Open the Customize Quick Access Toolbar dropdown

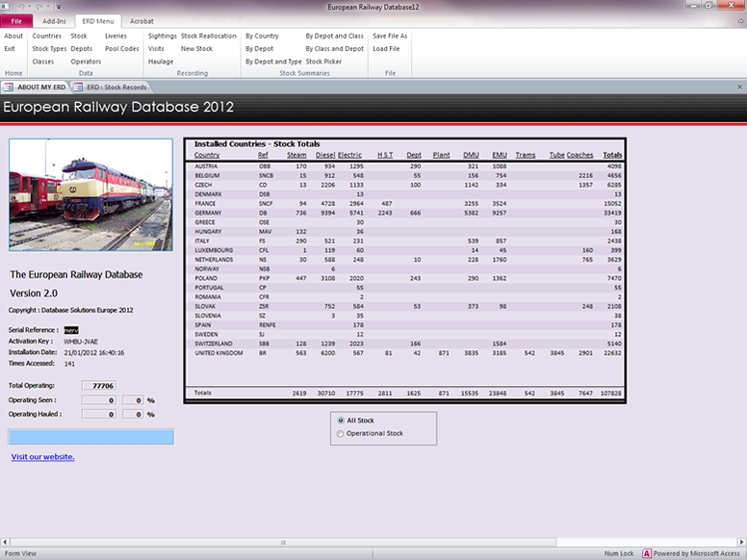(59, 7)
